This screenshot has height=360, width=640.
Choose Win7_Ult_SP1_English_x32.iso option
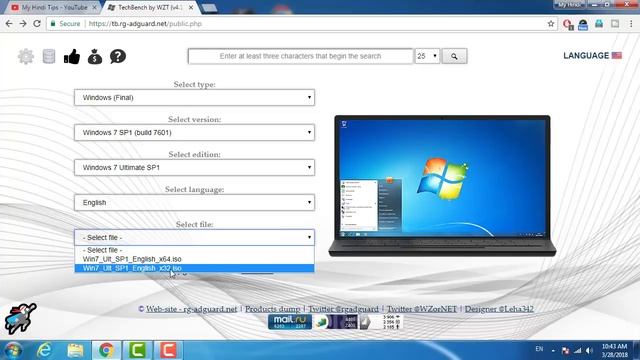point(194,268)
